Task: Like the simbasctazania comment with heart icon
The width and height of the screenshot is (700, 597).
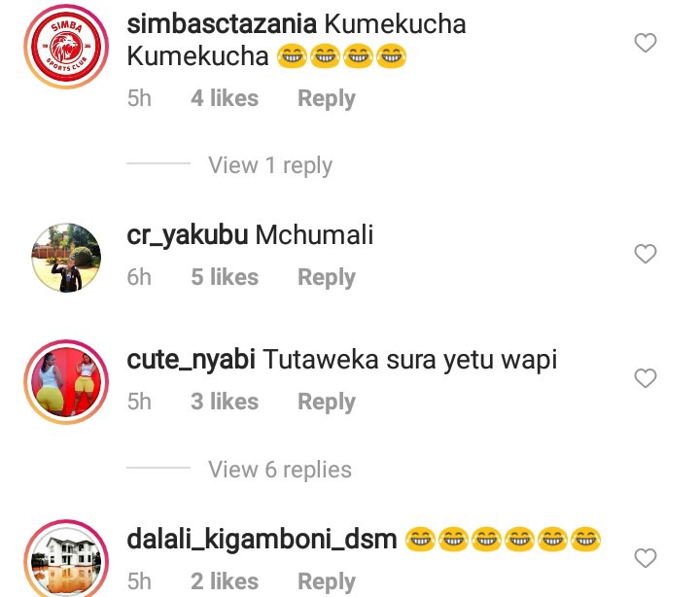Action: [x=646, y=43]
